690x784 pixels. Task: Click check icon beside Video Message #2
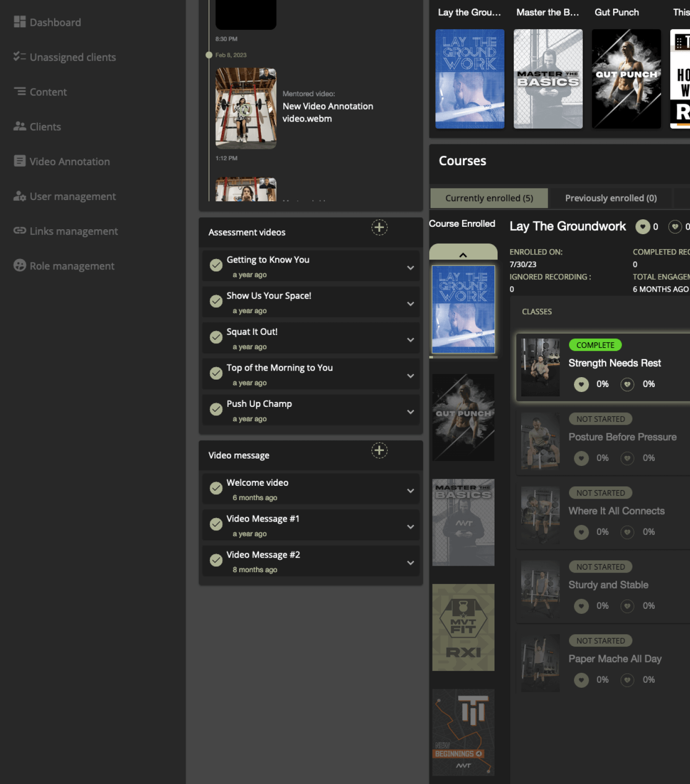pyautogui.click(x=216, y=560)
